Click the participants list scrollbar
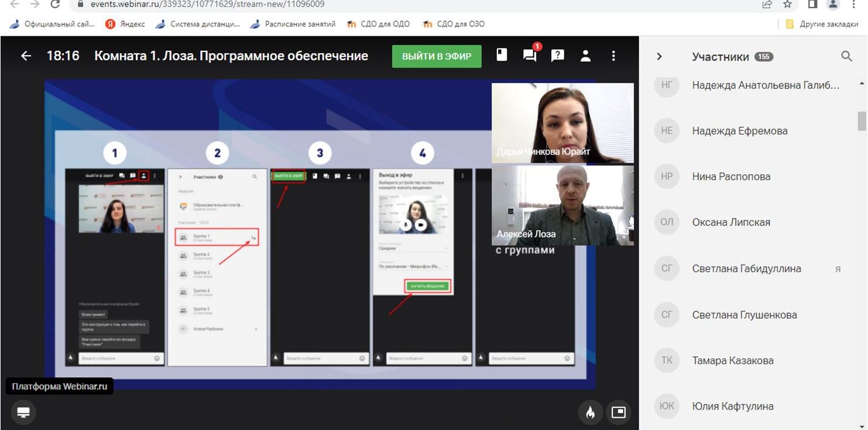 point(862,121)
